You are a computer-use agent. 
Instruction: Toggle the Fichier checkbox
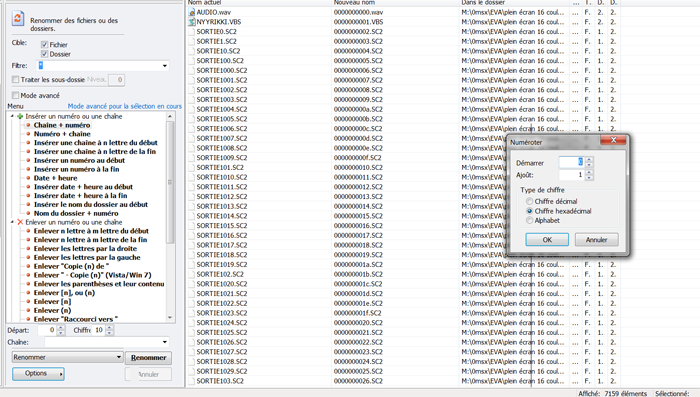click(x=44, y=45)
